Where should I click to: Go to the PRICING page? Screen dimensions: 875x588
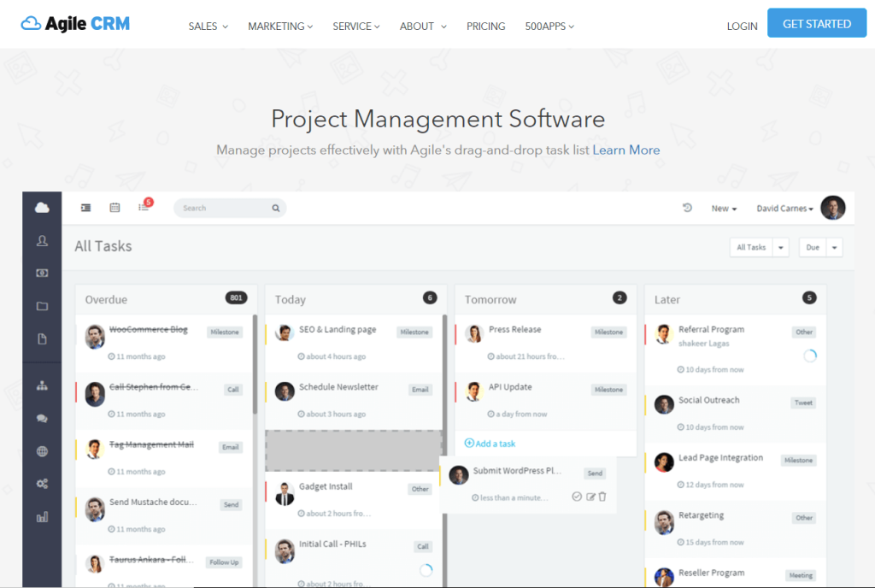coord(485,26)
